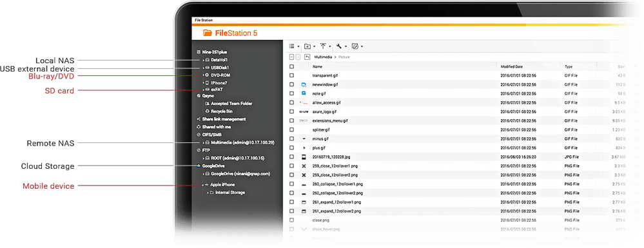The height and width of the screenshot is (248, 644).
Task: Select the checkbox beside axure_logo.gif
Action: tap(291, 111)
